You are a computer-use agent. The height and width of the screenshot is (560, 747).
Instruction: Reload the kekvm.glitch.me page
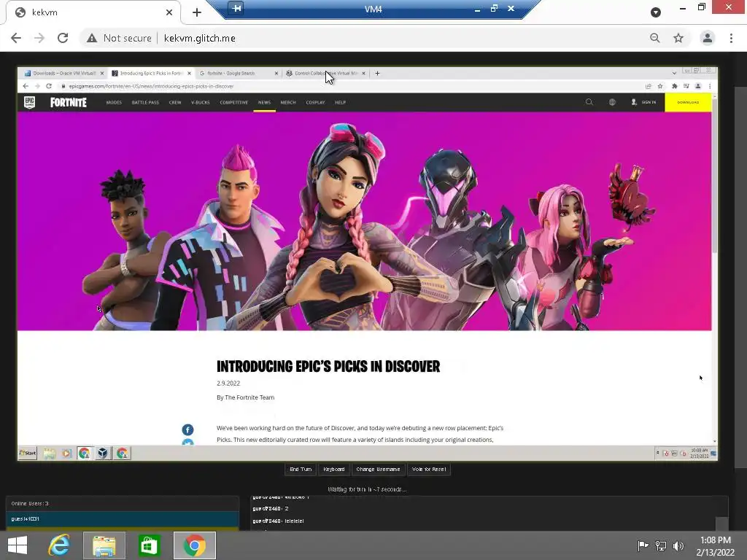pyautogui.click(x=63, y=38)
